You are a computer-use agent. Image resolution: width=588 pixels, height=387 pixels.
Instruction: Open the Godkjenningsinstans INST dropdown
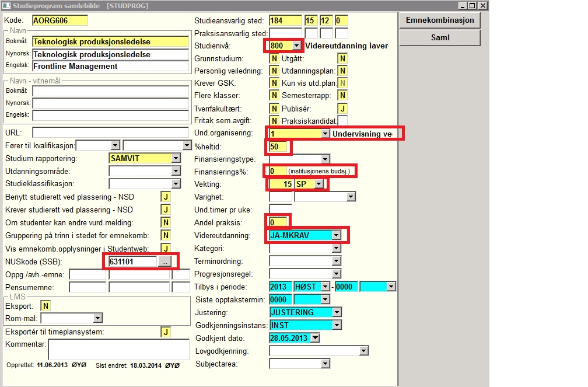point(335,325)
